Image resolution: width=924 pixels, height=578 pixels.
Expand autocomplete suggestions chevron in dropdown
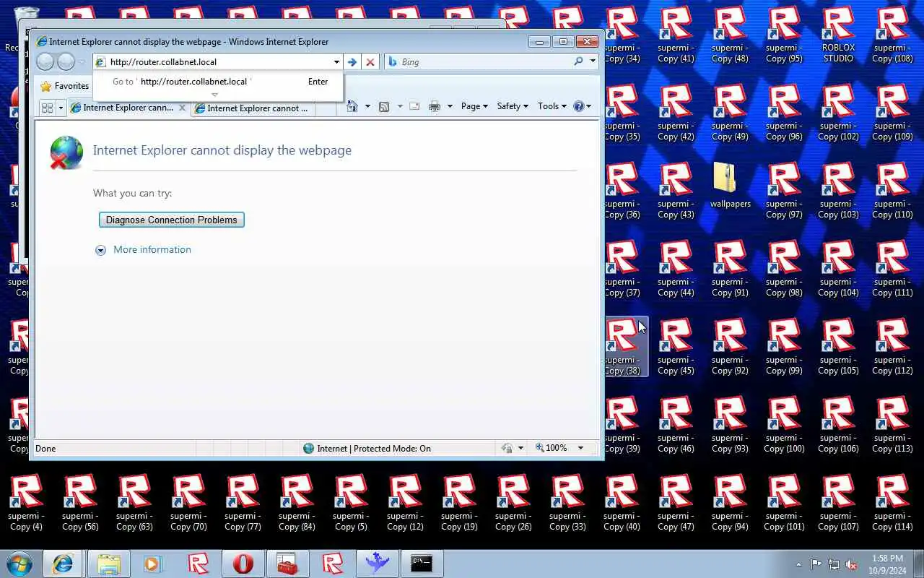(214, 95)
